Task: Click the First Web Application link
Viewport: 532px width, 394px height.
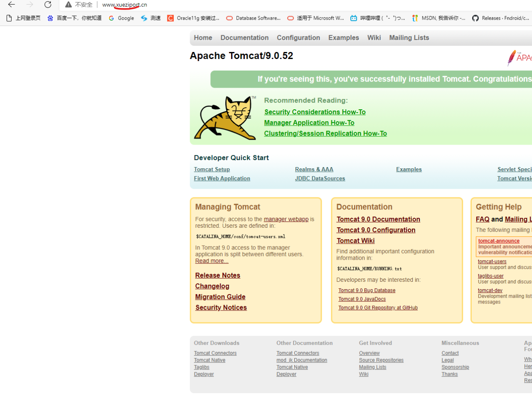Action: tap(222, 178)
